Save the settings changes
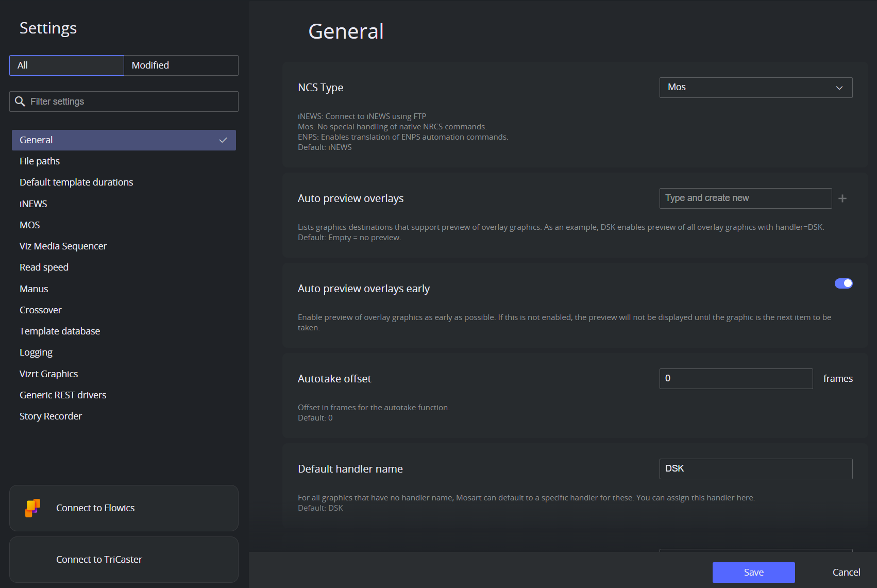This screenshot has width=877, height=588. pos(753,573)
